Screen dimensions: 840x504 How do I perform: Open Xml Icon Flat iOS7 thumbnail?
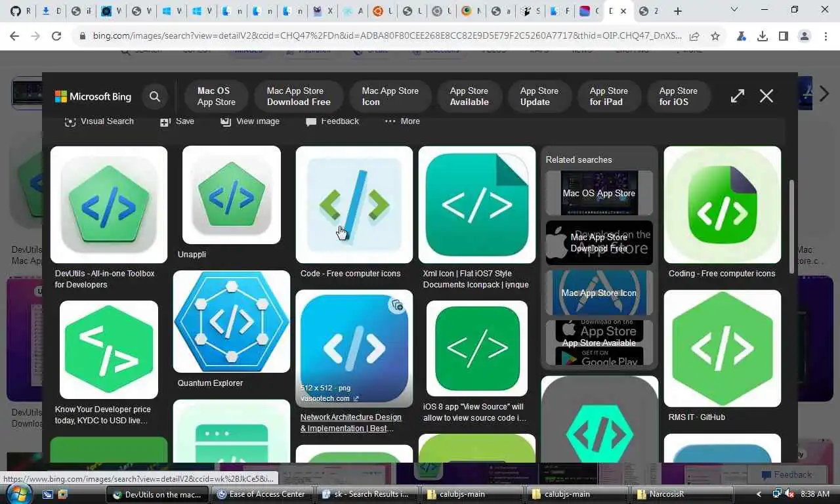(x=477, y=205)
